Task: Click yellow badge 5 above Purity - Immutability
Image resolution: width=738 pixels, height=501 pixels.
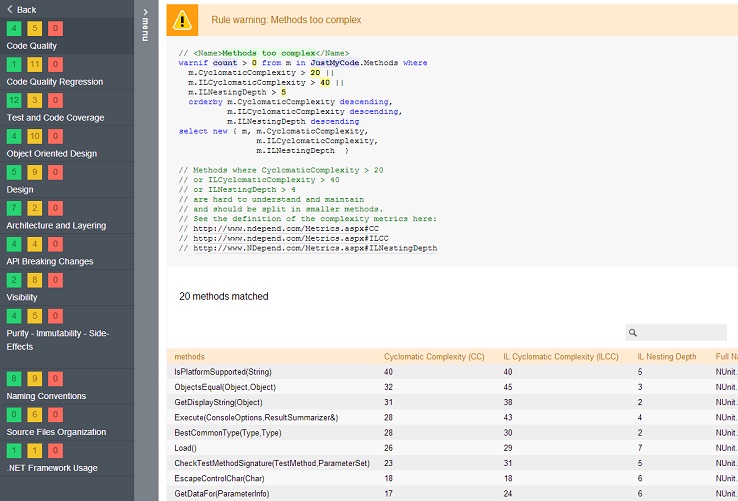Action: click(34, 316)
